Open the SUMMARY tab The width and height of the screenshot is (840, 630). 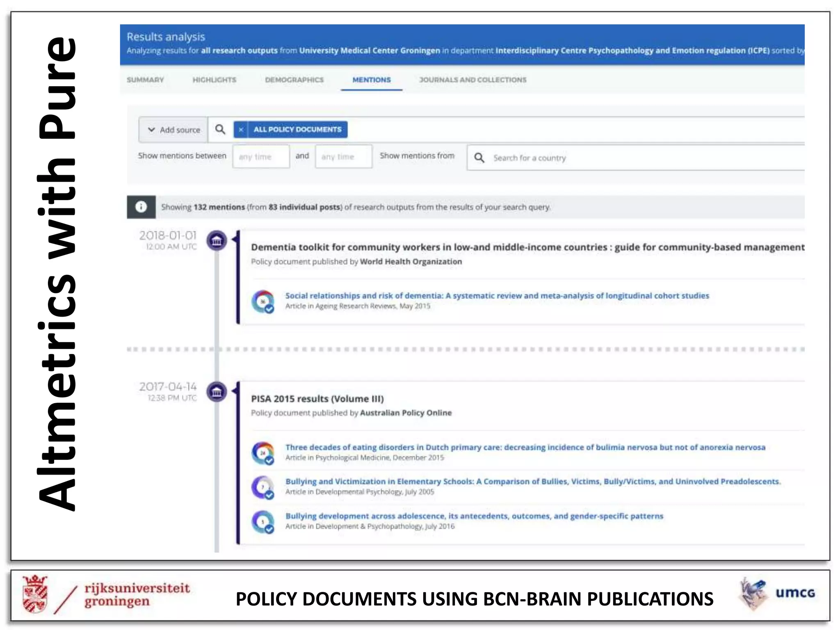coord(145,80)
